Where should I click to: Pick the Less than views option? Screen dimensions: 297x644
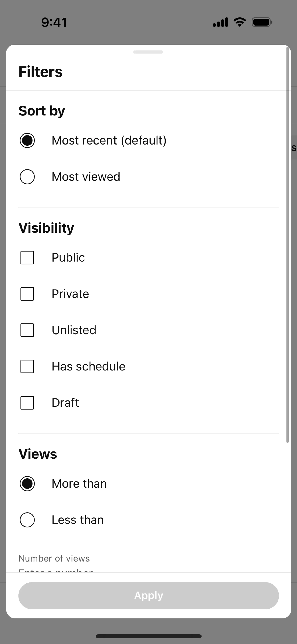[27, 520]
